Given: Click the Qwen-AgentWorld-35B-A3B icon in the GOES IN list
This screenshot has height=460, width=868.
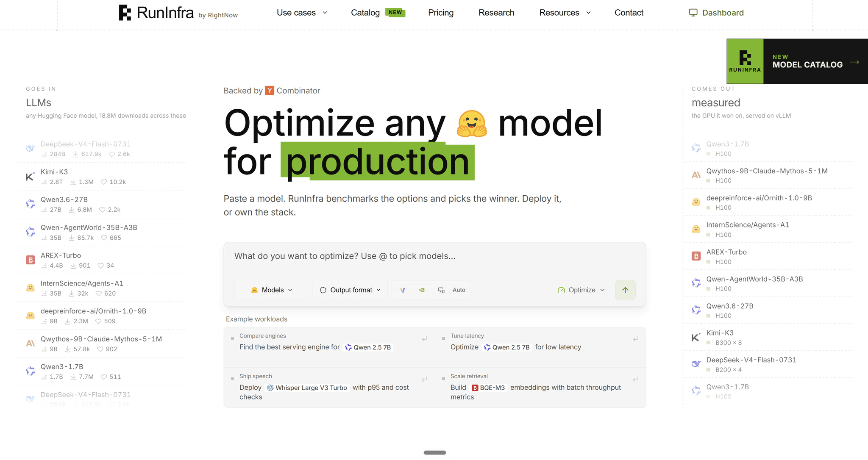Looking at the screenshot, I should point(30,232).
